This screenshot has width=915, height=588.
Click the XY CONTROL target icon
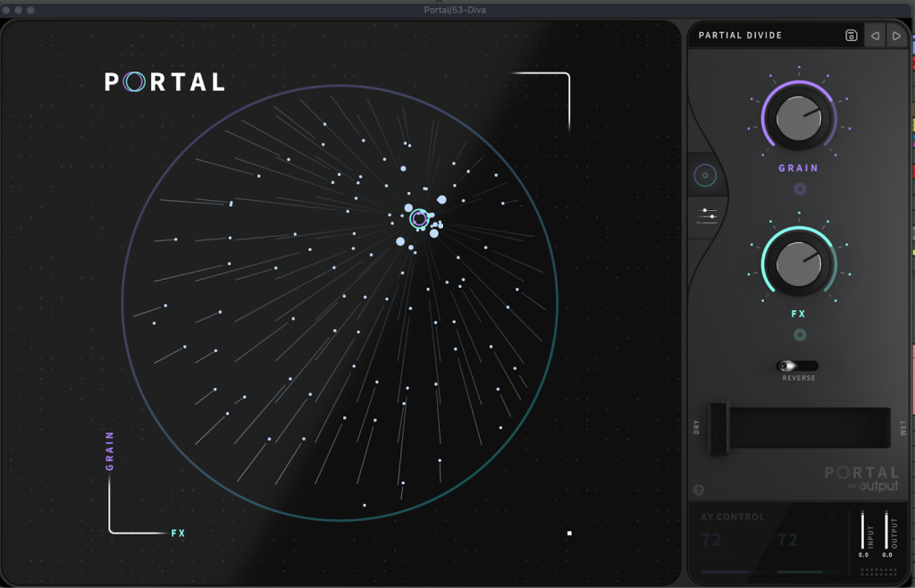pyautogui.click(x=831, y=517)
